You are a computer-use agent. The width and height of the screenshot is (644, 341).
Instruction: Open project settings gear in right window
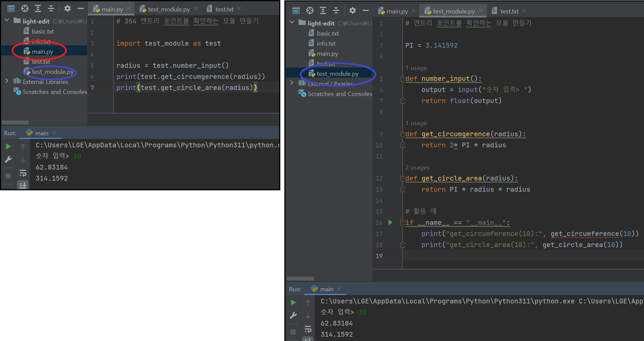click(353, 11)
